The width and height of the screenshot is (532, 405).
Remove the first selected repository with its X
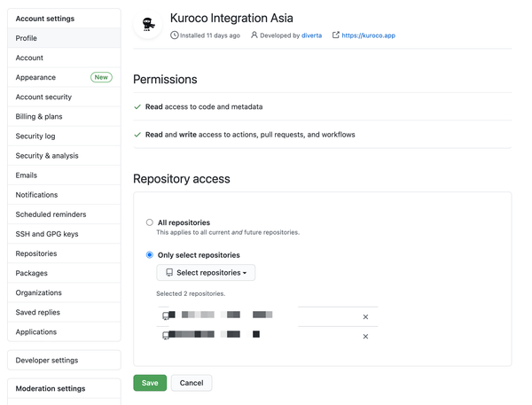coord(365,316)
